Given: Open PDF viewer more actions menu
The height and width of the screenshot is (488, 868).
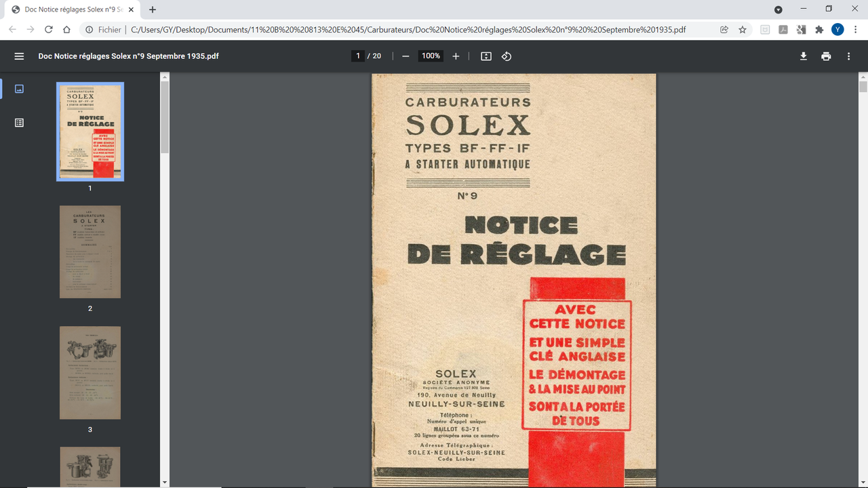Looking at the screenshot, I should pos(848,56).
